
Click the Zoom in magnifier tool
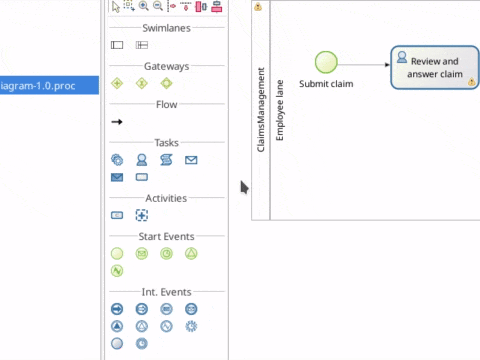point(144,6)
